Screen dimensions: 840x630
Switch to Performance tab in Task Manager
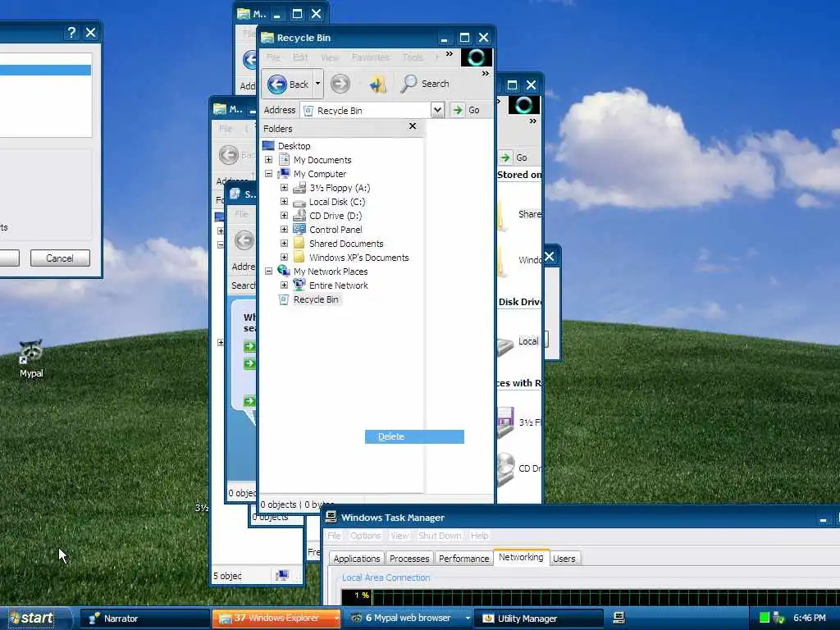464,558
